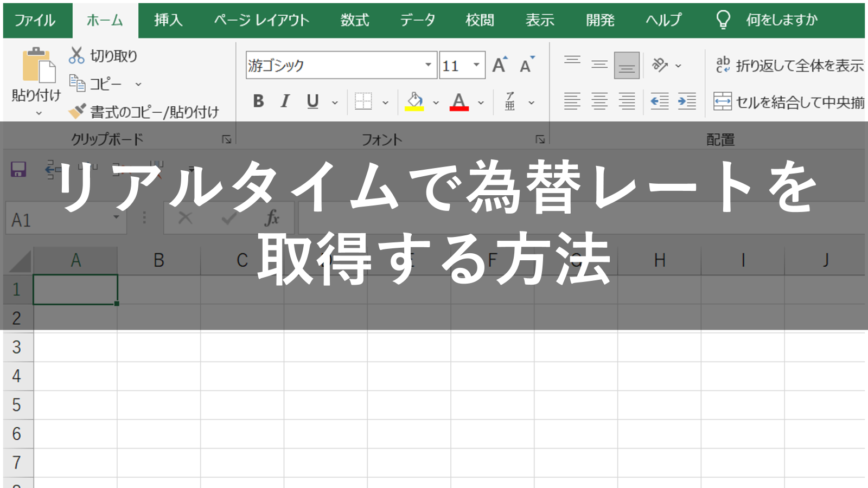Toggle bold formatting
This screenshot has height=488, width=868.
tap(258, 101)
